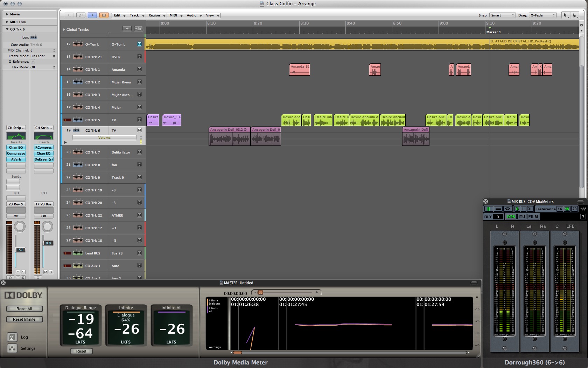This screenshot has width=588, height=368.
Task: Expand the Global Tracks disclosure triangle
Action: point(64,29)
